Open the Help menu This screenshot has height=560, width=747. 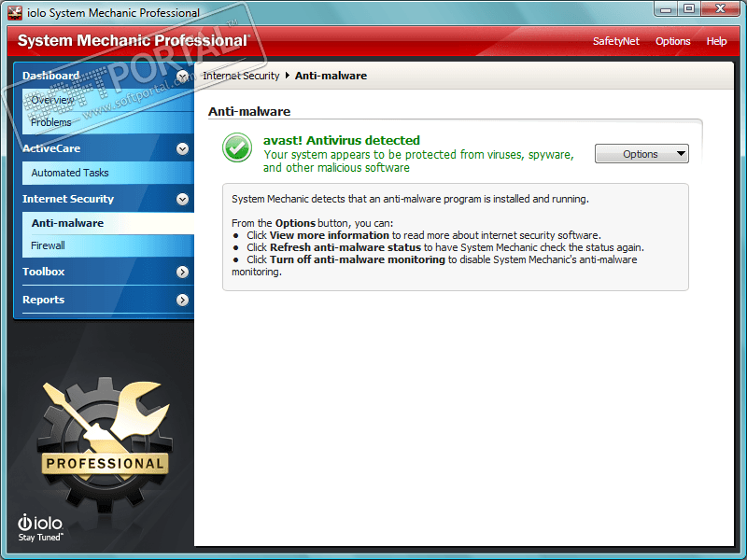(x=716, y=41)
